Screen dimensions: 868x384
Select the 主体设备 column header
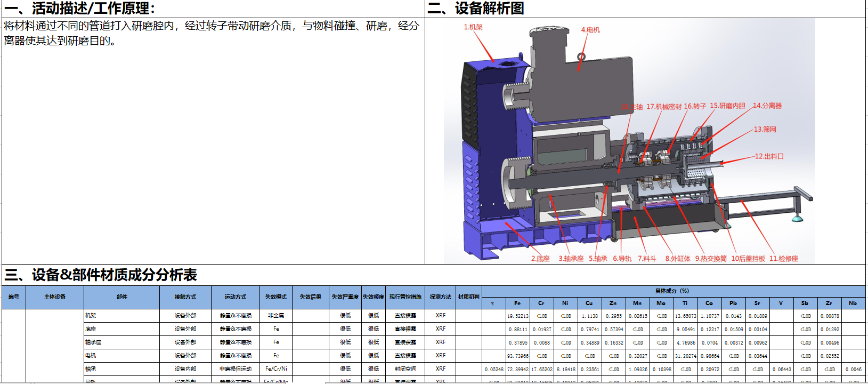[55, 297]
